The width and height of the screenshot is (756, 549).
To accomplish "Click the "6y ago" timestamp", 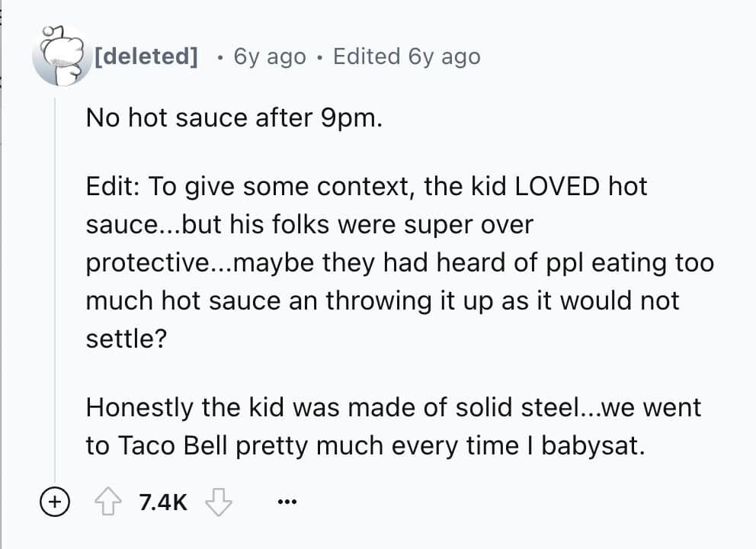I will 270,56.
